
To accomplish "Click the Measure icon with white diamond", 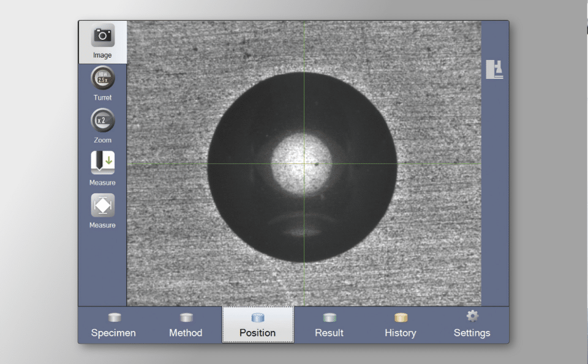I will (x=102, y=206).
